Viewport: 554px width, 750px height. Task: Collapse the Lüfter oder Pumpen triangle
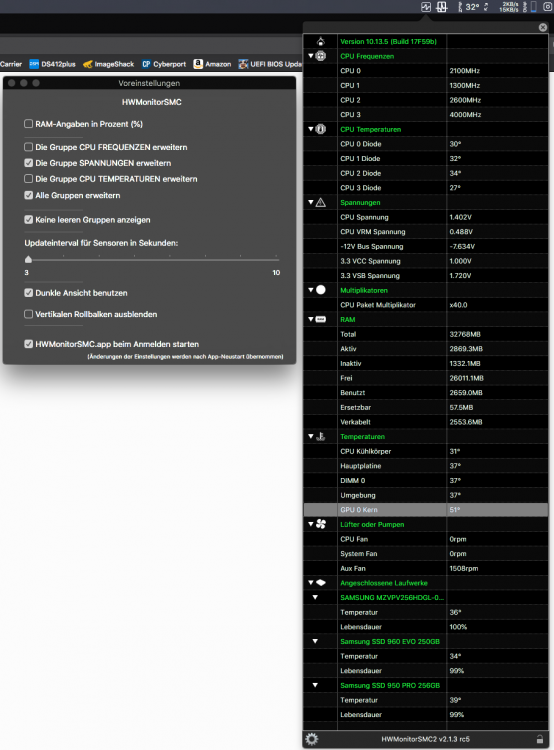(x=310, y=524)
